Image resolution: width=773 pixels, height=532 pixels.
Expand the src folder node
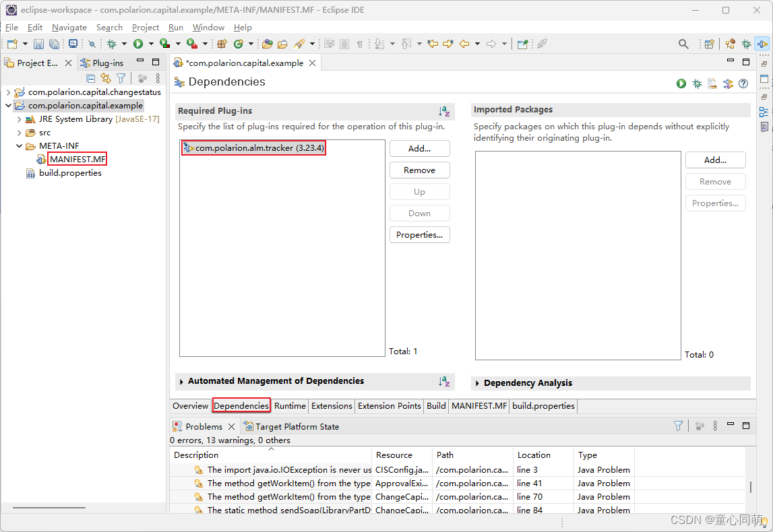click(20, 133)
